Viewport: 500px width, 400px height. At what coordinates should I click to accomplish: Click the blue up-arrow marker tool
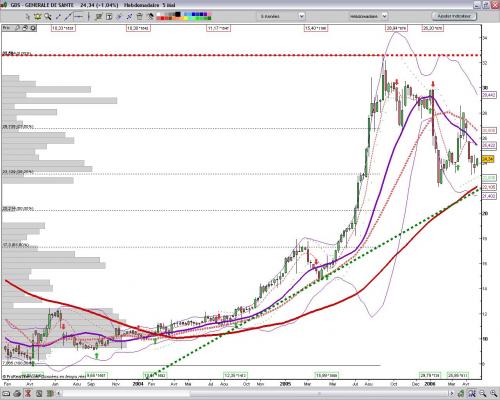coord(119,16)
